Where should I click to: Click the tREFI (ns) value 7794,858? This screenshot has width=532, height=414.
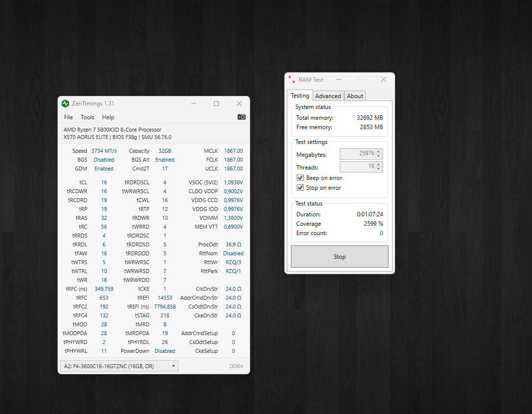point(165,307)
